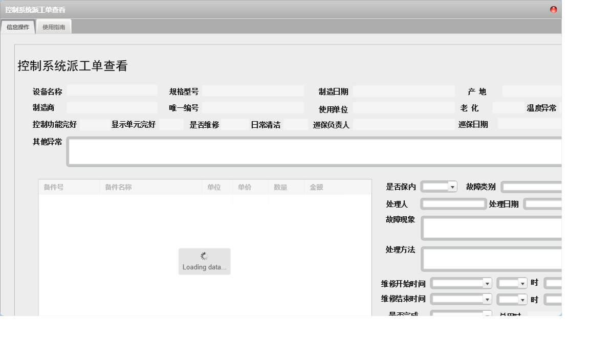Viewport: 591px width, 364px height.
Task: Switch to the 信息操作 tab
Action: click(x=18, y=26)
